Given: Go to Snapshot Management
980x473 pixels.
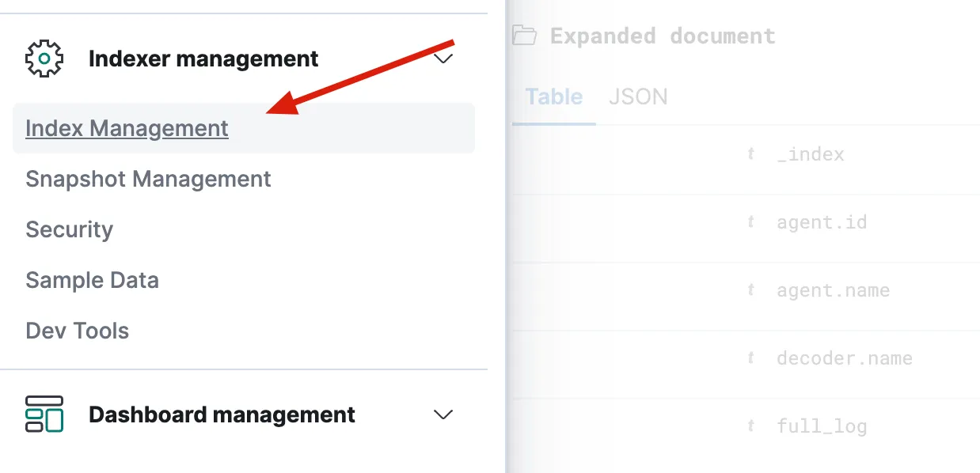Looking at the screenshot, I should pyautogui.click(x=148, y=179).
